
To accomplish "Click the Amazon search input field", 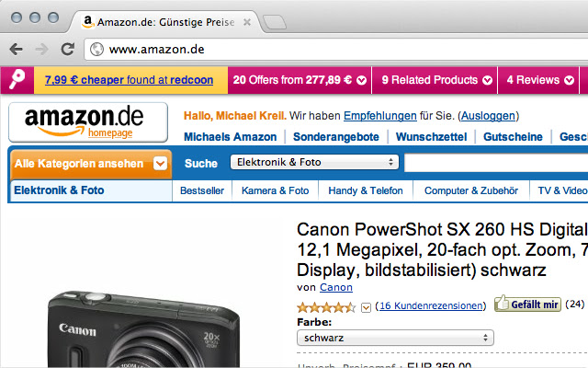I will coord(496,163).
